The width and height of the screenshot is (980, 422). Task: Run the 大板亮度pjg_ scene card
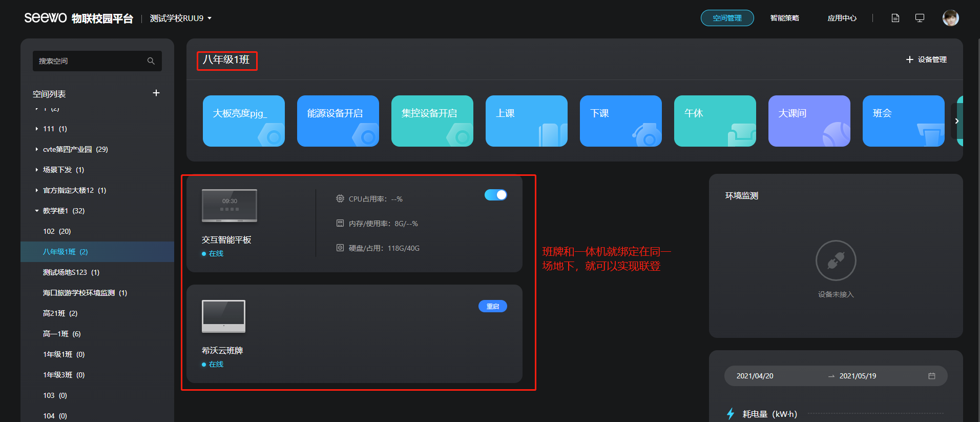(x=244, y=121)
